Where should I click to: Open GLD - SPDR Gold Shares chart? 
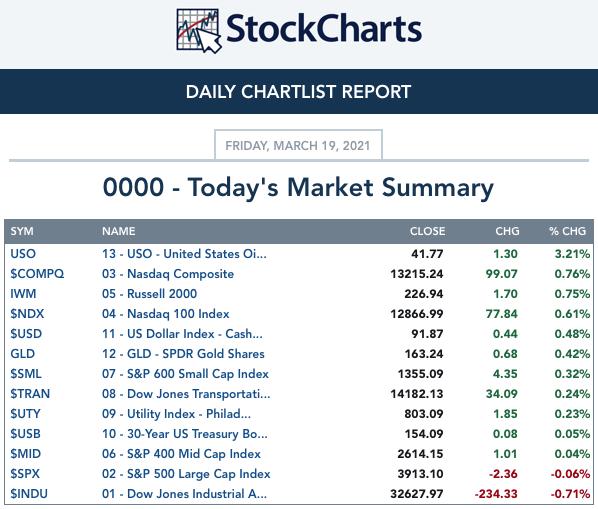point(183,354)
